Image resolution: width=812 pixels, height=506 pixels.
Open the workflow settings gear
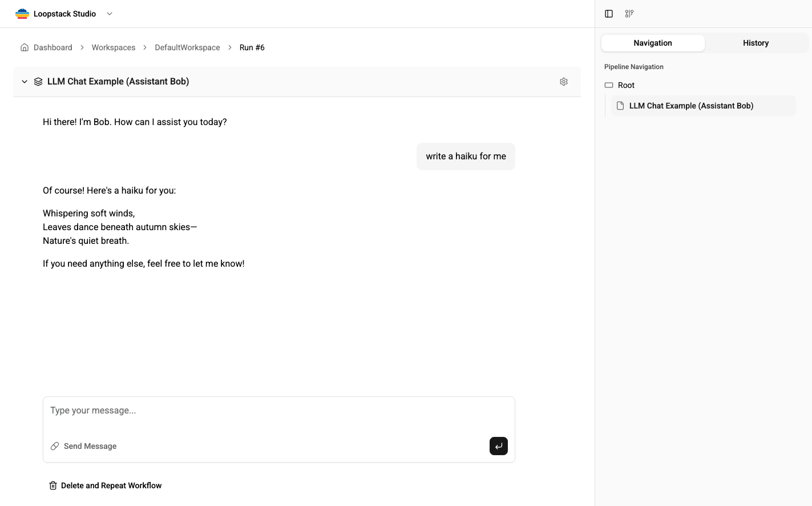563,81
